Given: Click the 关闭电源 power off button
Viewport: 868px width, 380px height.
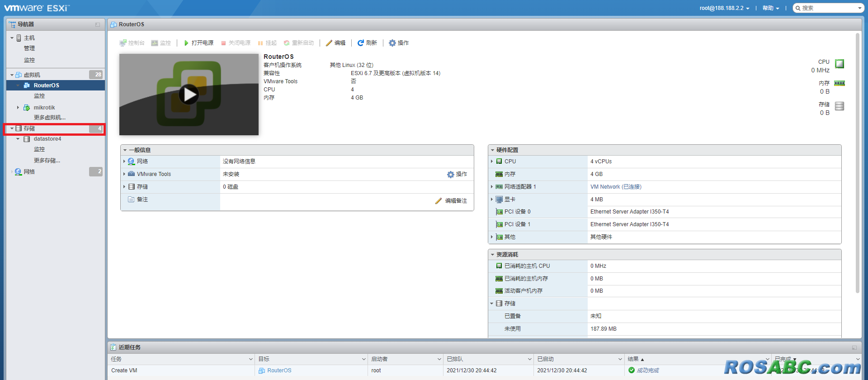Looking at the screenshot, I should (x=236, y=43).
